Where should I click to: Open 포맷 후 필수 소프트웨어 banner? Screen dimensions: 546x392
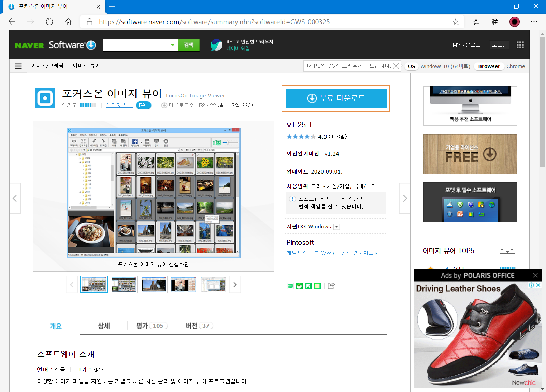[470, 202]
